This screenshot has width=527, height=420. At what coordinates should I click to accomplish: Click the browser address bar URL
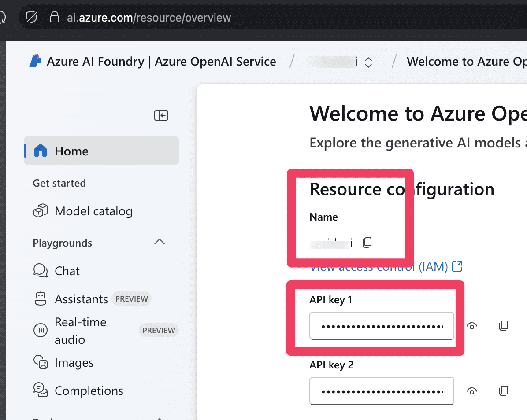[149, 18]
